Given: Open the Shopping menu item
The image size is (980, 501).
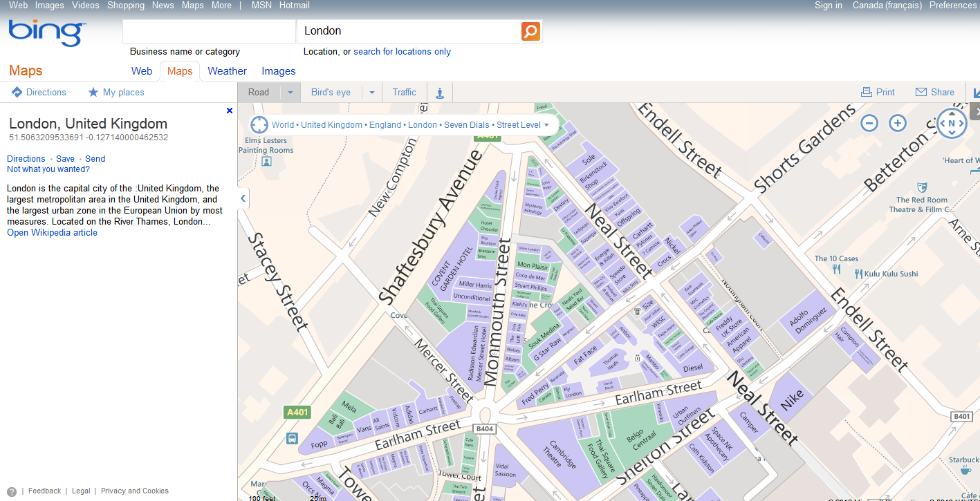Looking at the screenshot, I should tap(125, 6).
